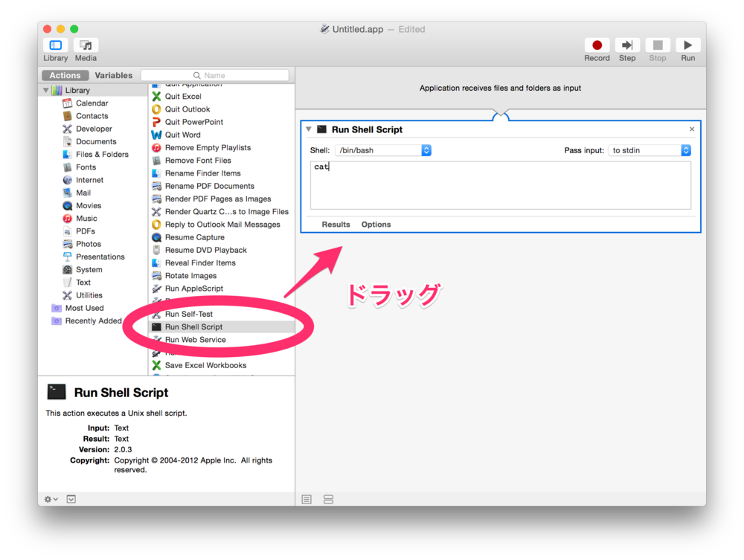
Task: Toggle the Library panel button
Action: (56, 45)
